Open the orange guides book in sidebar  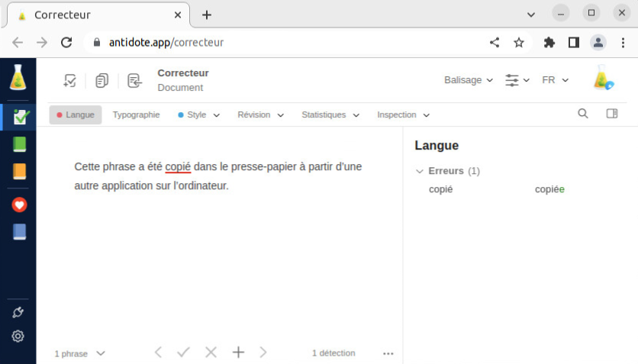coord(19,172)
